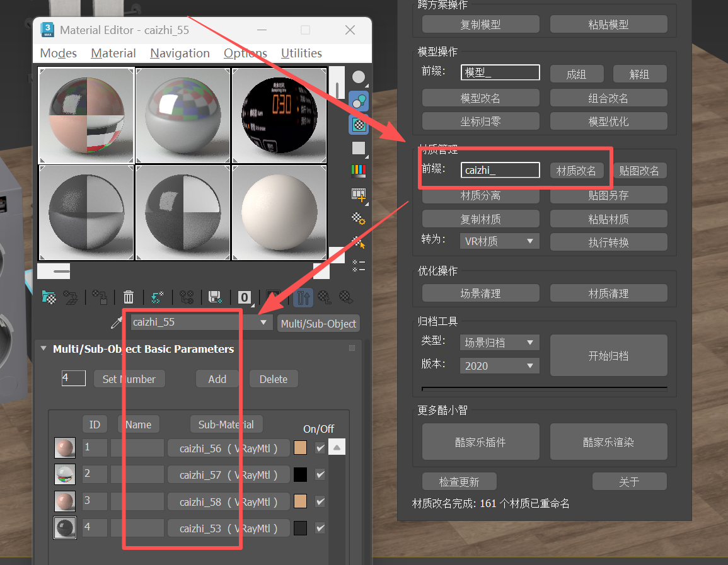
Task: Toggle On/Off checkbox for caizhi_56
Action: pyautogui.click(x=320, y=448)
